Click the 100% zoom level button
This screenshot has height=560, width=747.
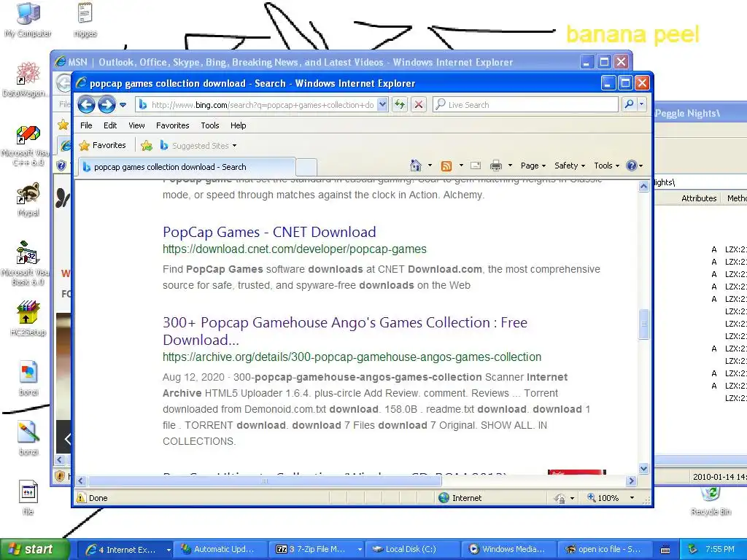[603, 497]
